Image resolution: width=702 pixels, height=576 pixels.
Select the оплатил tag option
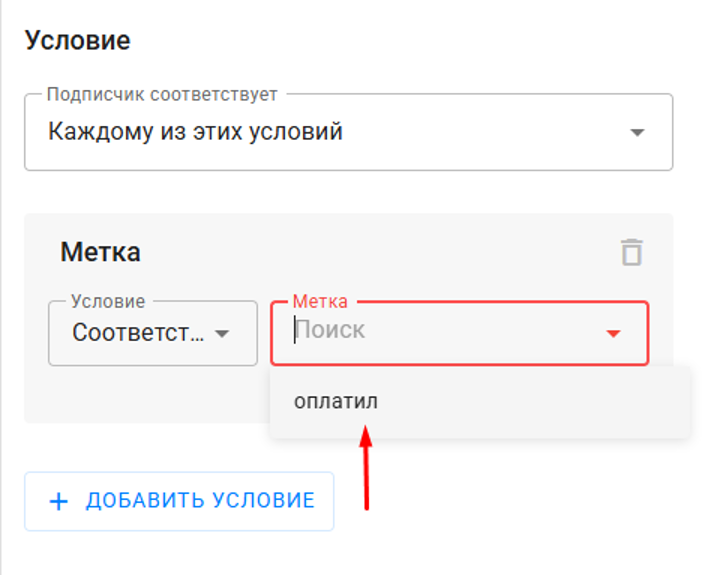336,401
